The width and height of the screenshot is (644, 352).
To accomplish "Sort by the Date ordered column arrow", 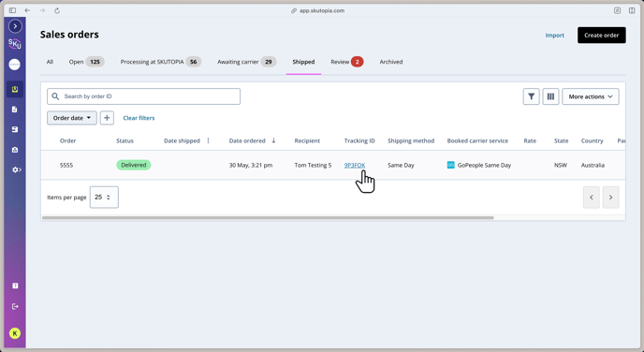I will pos(273,140).
